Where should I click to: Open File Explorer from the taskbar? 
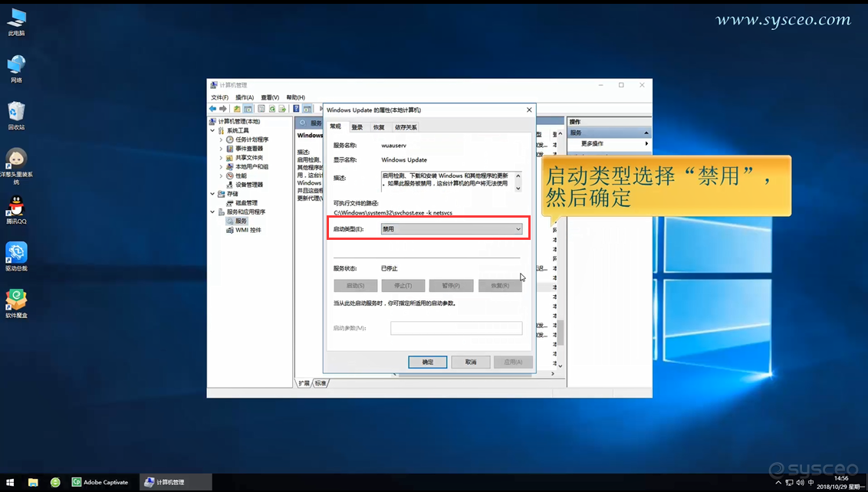[33, 482]
